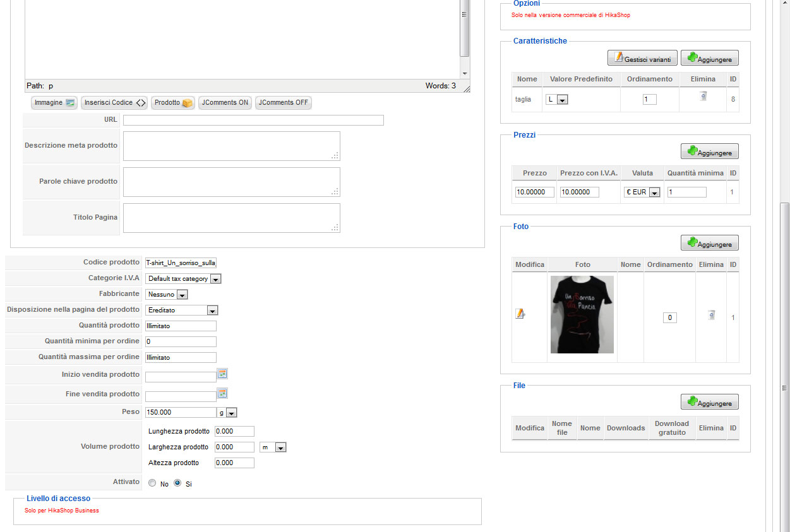Click the T-shirt photo thumbnail
Viewport: 790px width, 532px height.
582,314
